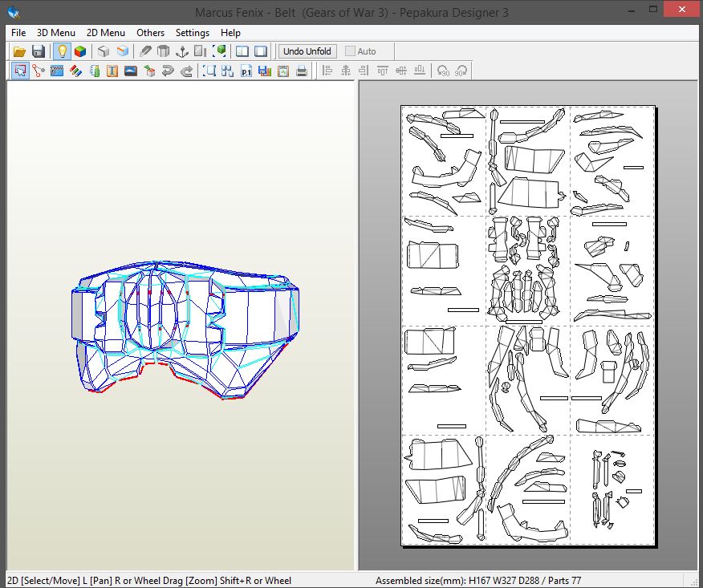Image resolution: width=703 pixels, height=588 pixels.
Task: Select the gray pencil edge tool icon
Action: pyautogui.click(x=145, y=51)
